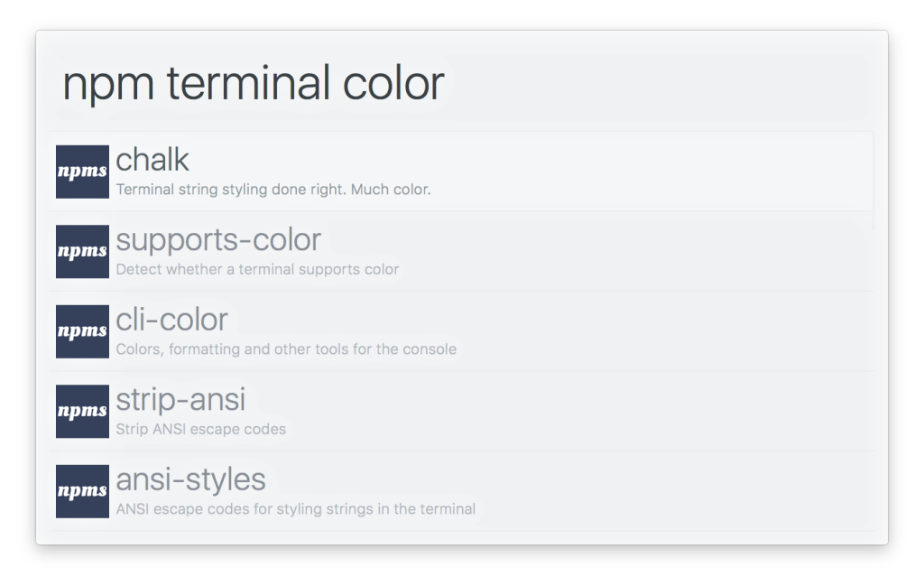Click the npms icon beside cli-color

point(82,331)
